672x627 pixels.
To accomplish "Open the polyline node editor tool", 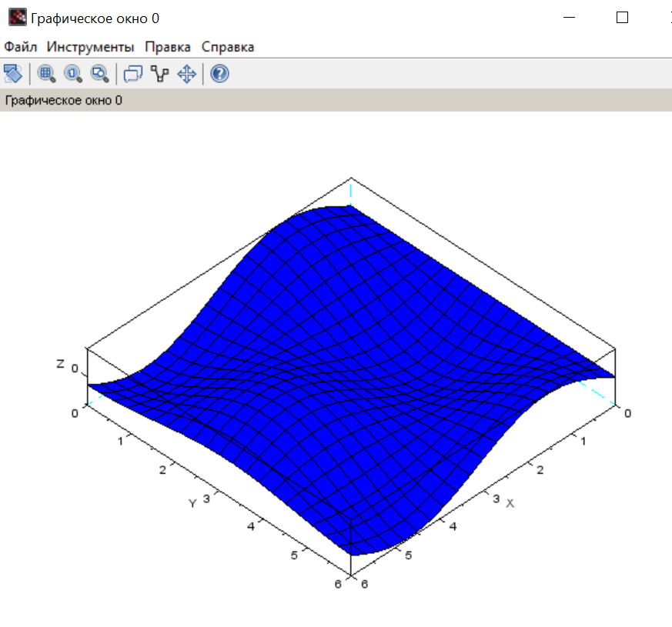I will (x=160, y=74).
